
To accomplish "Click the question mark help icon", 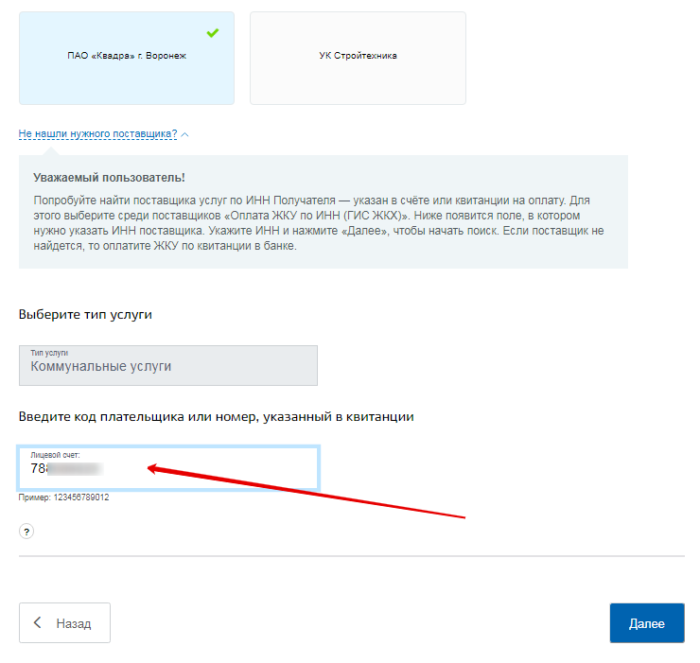I will tap(26, 531).
